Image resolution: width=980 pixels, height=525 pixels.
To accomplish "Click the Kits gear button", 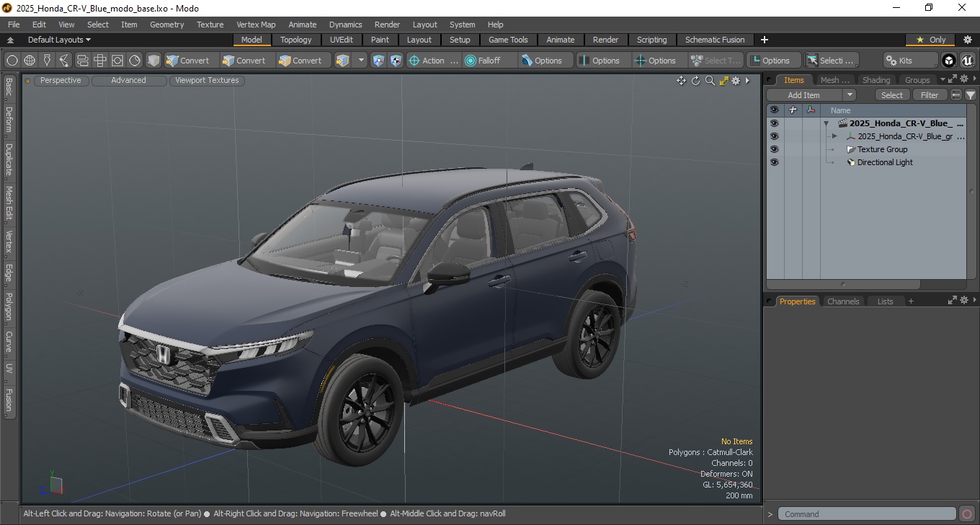I will [910, 61].
